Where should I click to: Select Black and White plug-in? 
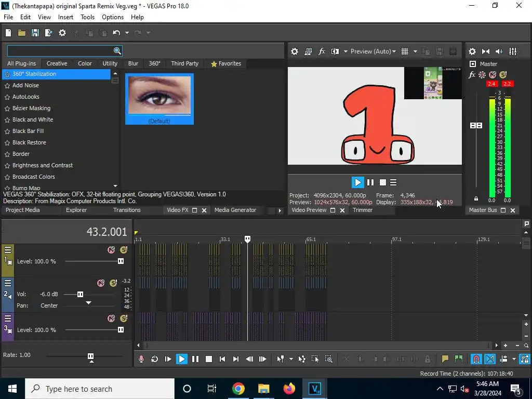coord(33,120)
